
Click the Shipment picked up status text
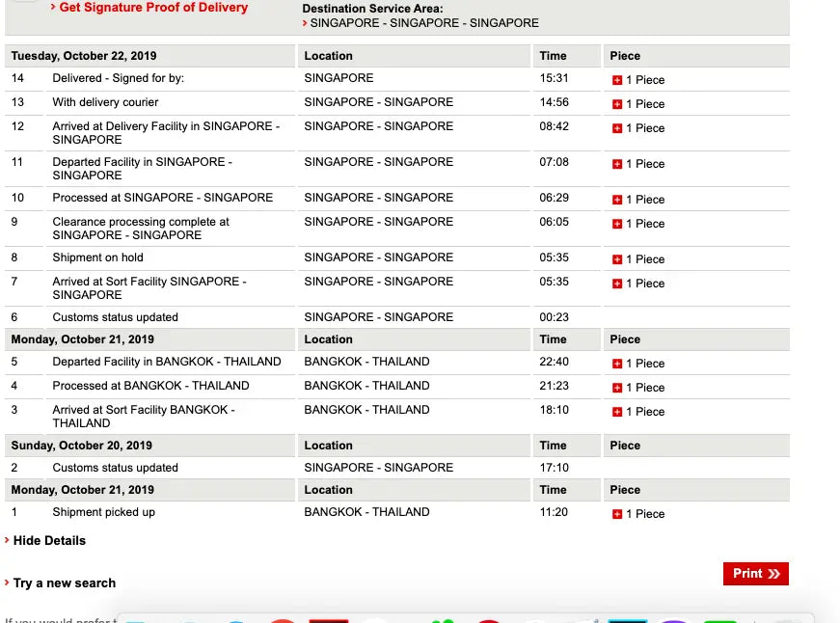[104, 512]
